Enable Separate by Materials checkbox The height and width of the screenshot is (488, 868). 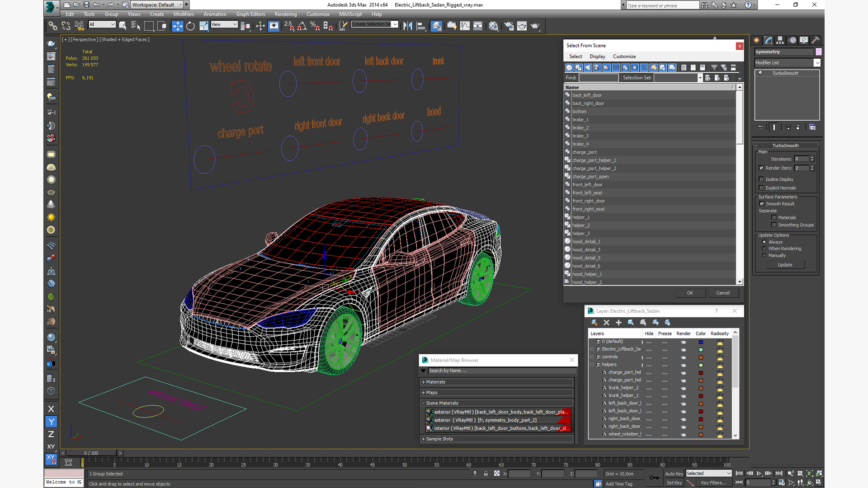click(774, 217)
